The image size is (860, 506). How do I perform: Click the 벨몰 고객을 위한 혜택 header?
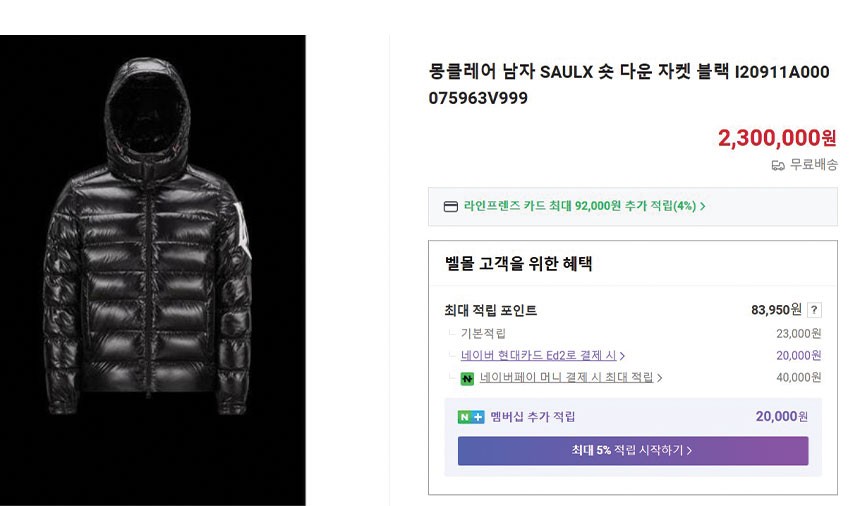[519, 264]
